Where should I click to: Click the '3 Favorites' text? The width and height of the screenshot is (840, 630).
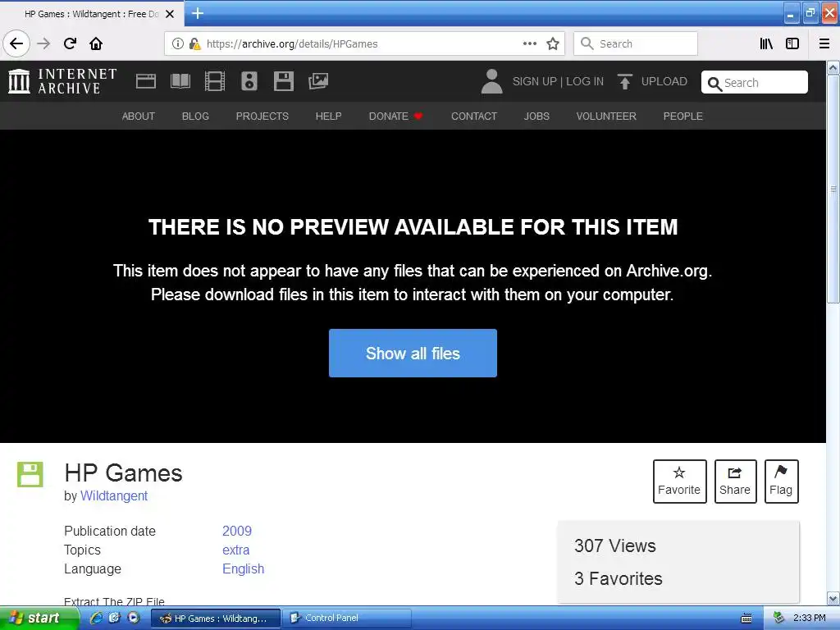619,578
